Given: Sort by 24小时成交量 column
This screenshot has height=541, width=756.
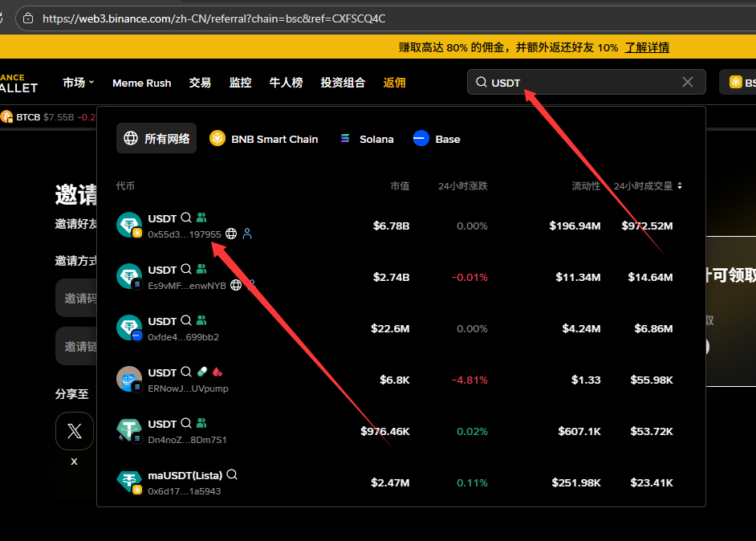Looking at the screenshot, I should (648, 186).
